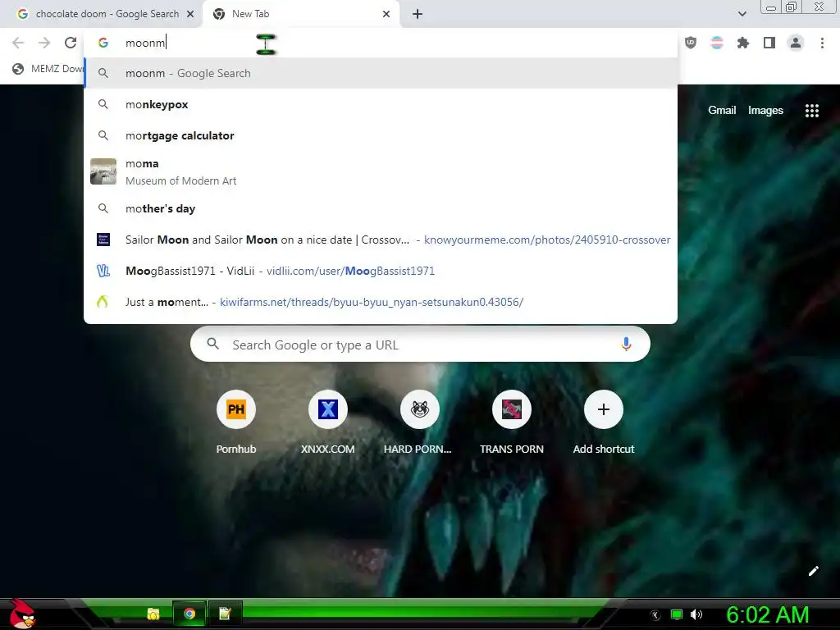Open the Google apps grid
Image resolution: width=840 pixels, height=630 pixels.
click(811, 111)
